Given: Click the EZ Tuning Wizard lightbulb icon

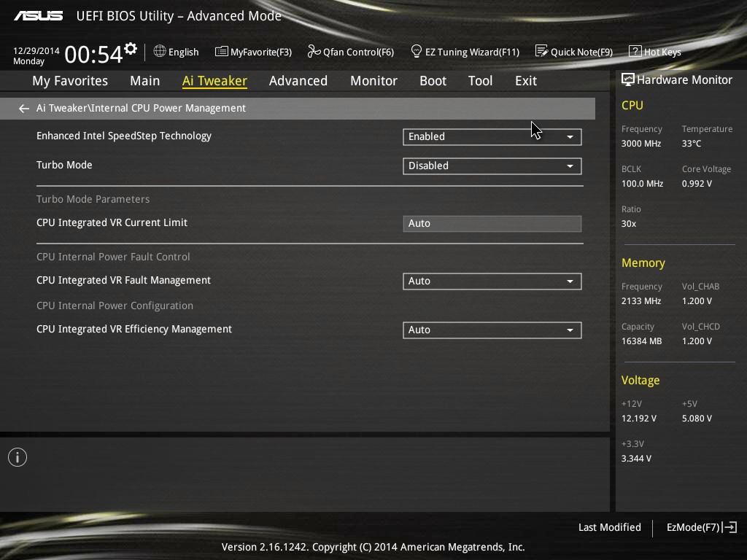Looking at the screenshot, I should click(416, 51).
